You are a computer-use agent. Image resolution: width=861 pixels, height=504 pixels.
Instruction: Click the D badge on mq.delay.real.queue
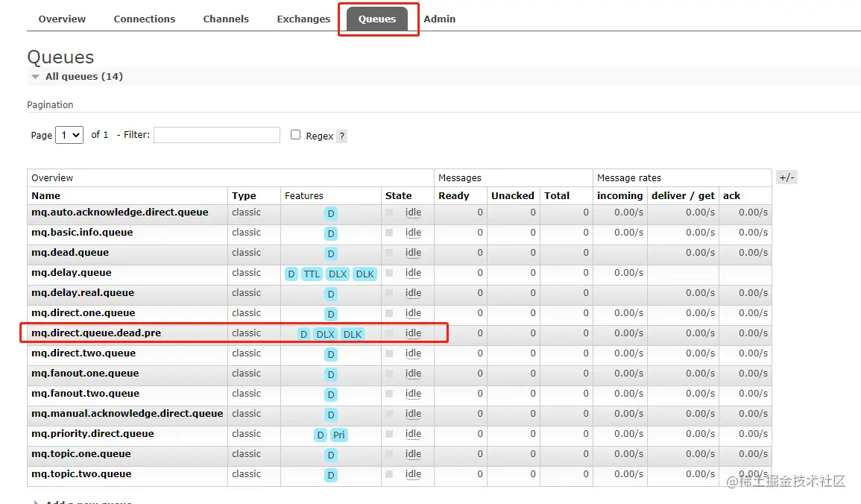330,294
